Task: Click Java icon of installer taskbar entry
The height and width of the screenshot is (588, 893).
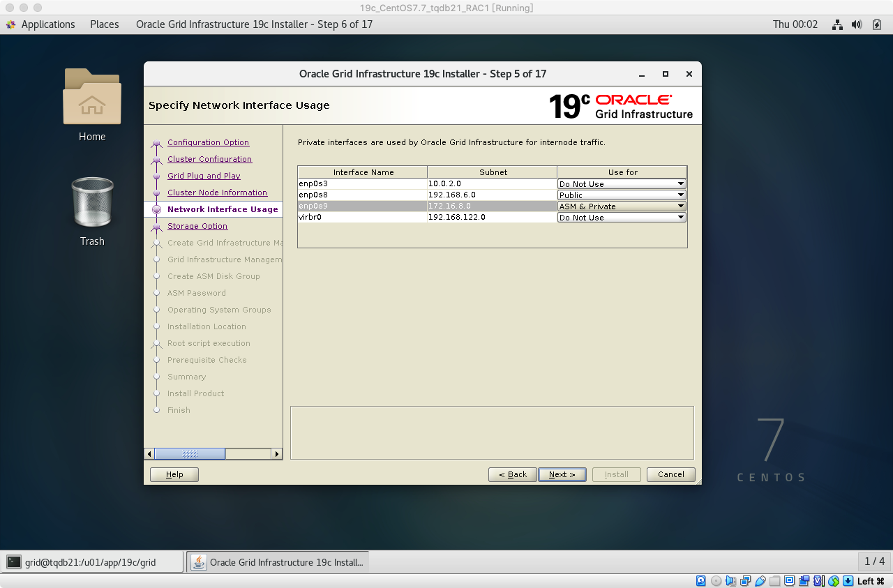Action: coord(199,562)
